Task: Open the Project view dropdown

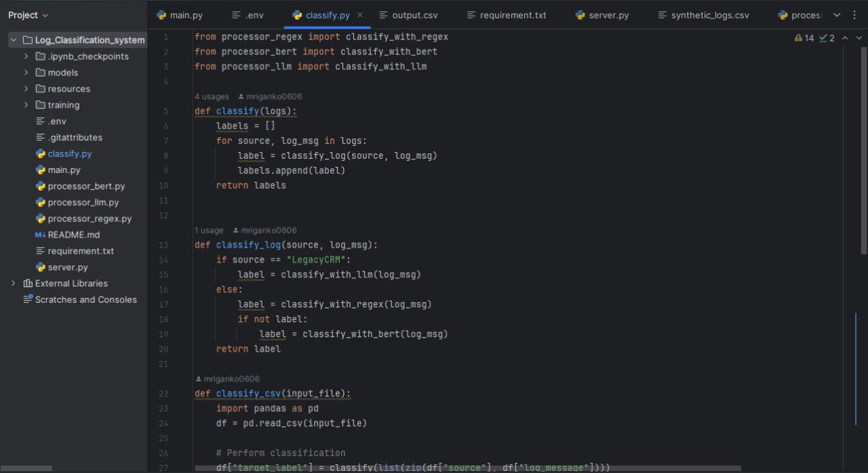Action: [28, 15]
